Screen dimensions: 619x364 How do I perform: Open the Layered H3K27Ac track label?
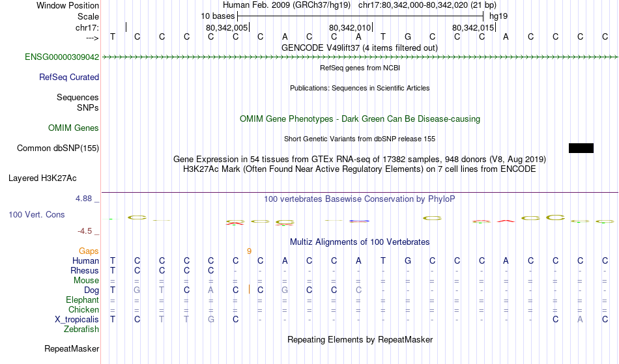tap(42, 178)
